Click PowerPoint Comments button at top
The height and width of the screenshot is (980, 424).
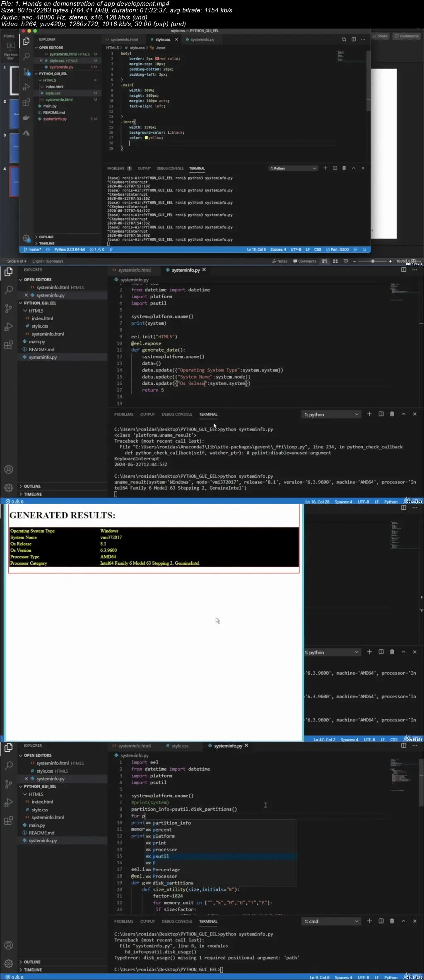407,36
